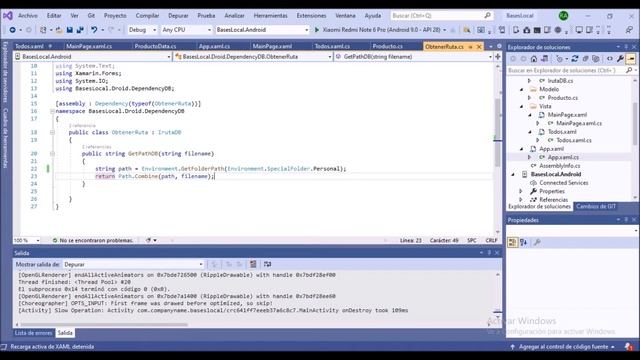Select the Alphabetical sort icon in Properties

524,242
